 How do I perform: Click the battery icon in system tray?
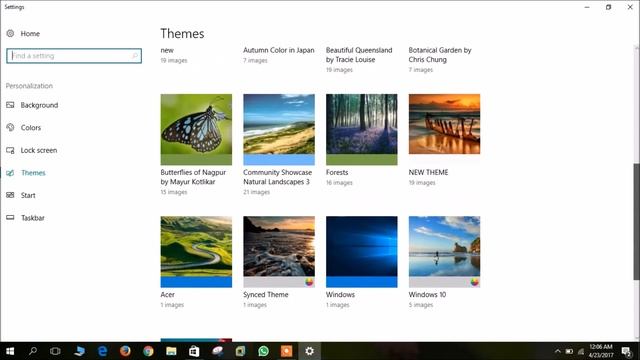tap(569, 351)
